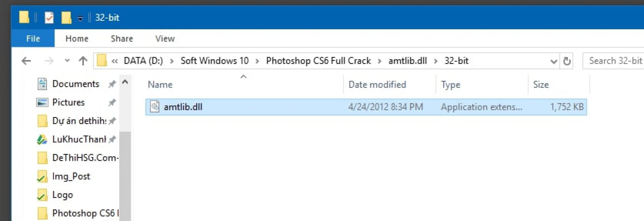Sort files by Date modified column

pyautogui.click(x=377, y=85)
